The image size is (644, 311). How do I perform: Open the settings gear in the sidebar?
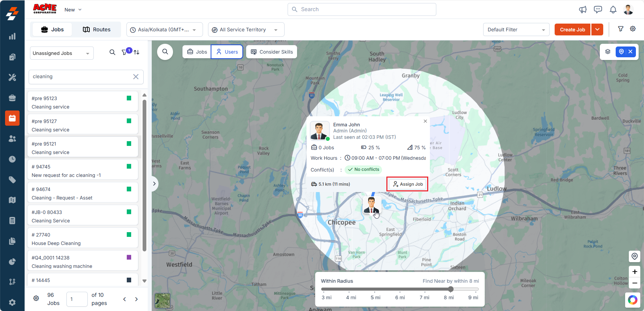12,302
